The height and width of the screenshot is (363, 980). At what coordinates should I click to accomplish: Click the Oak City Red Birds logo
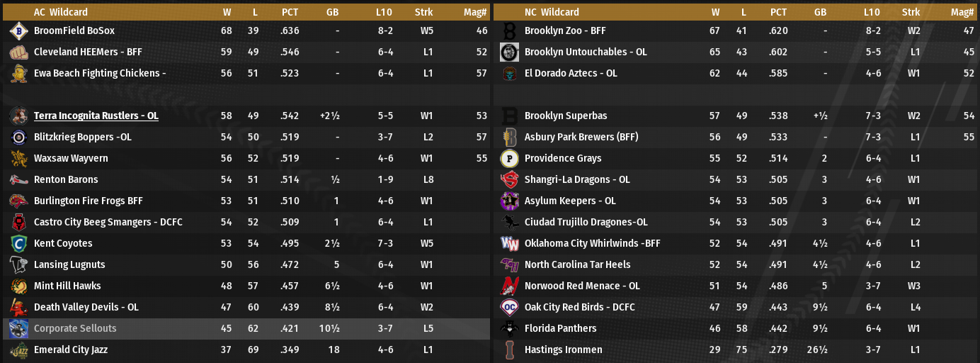(509, 308)
